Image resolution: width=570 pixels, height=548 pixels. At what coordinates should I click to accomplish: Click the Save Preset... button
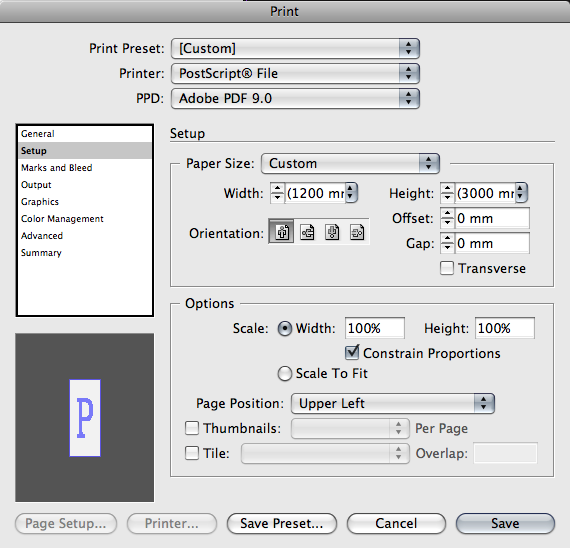pos(282,523)
